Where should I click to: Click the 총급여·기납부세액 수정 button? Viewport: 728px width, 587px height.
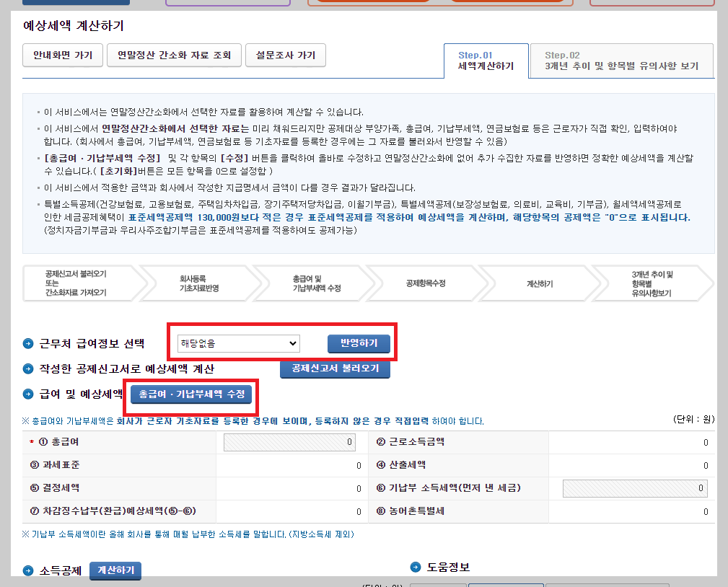(190, 394)
